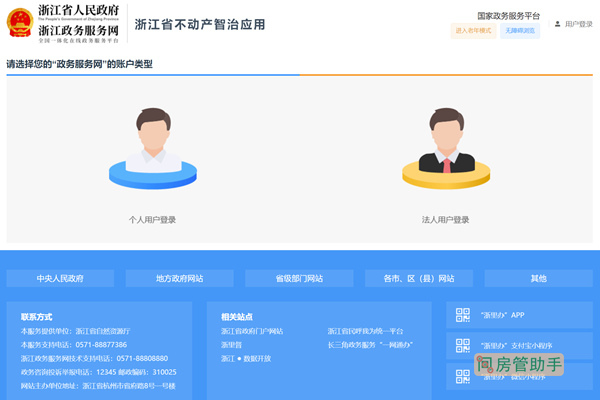Image resolution: width=600 pixels, height=400 pixels.
Task: Choose the 个人用户登录 label
Action: (x=152, y=220)
